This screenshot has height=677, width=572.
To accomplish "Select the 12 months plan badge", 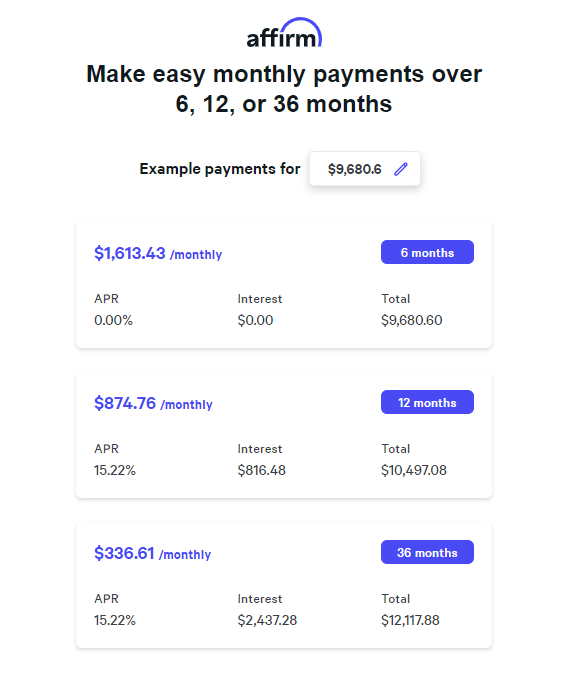I will pyautogui.click(x=427, y=402).
